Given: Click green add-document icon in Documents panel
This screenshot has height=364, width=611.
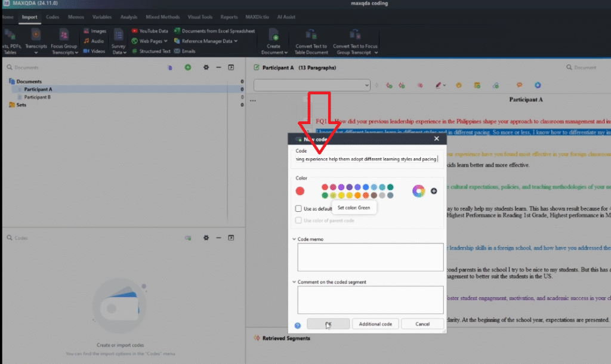Looking at the screenshot, I should 188,67.
